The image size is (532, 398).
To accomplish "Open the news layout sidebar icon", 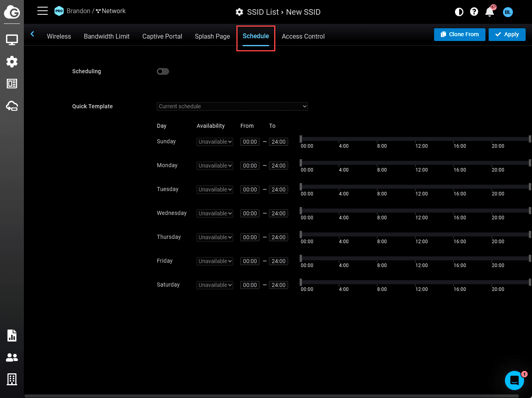I will tap(12, 84).
